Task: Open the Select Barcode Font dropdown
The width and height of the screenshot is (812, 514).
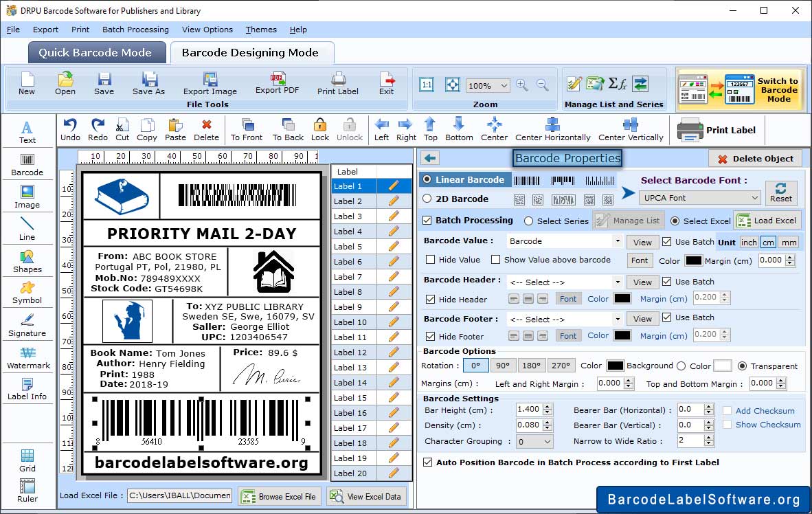Action: [x=700, y=198]
